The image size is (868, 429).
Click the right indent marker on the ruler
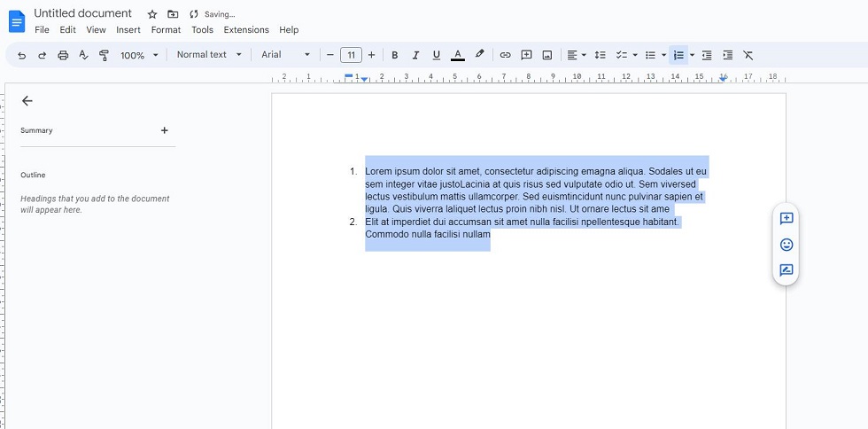(x=723, y=79)
